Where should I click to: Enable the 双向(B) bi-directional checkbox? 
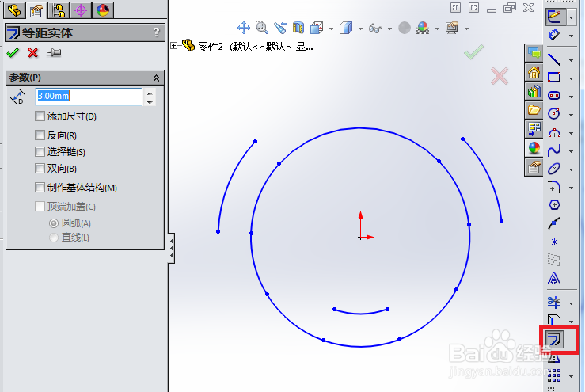[x=40, y=169]
